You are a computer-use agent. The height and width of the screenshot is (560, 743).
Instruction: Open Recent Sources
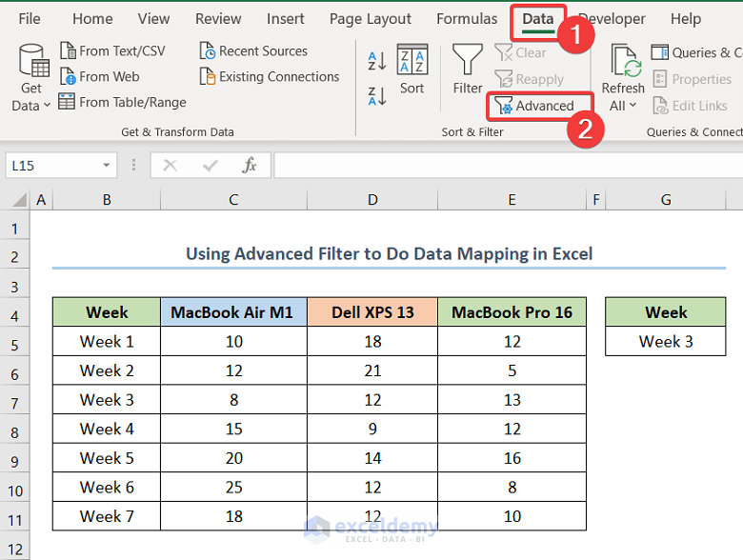[x=253, y=51]
